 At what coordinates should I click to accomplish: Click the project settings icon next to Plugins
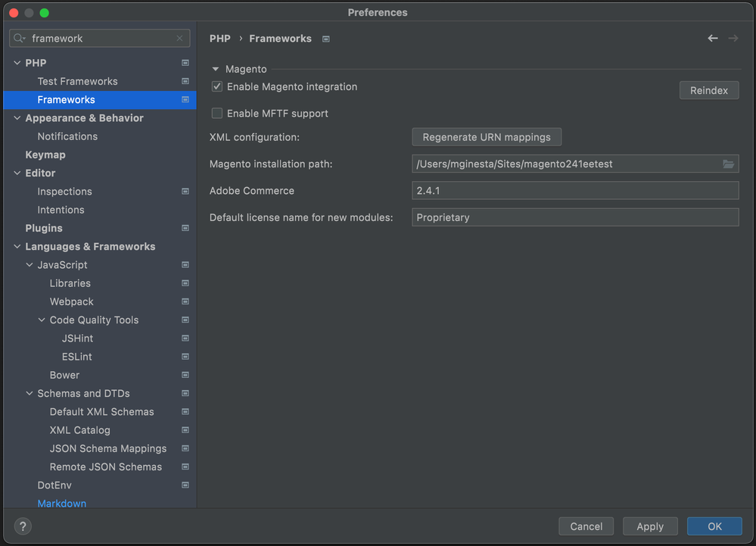click(x=185, y=228)
